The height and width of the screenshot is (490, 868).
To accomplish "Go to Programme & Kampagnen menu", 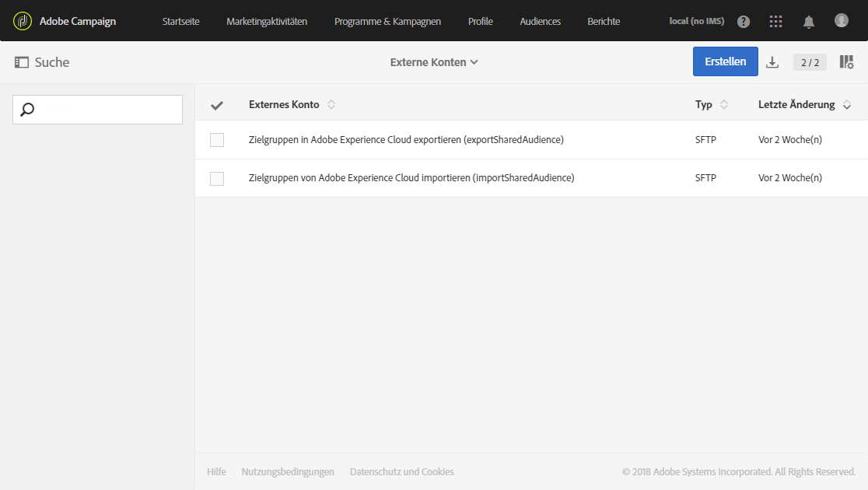I will tap(387, 22).
